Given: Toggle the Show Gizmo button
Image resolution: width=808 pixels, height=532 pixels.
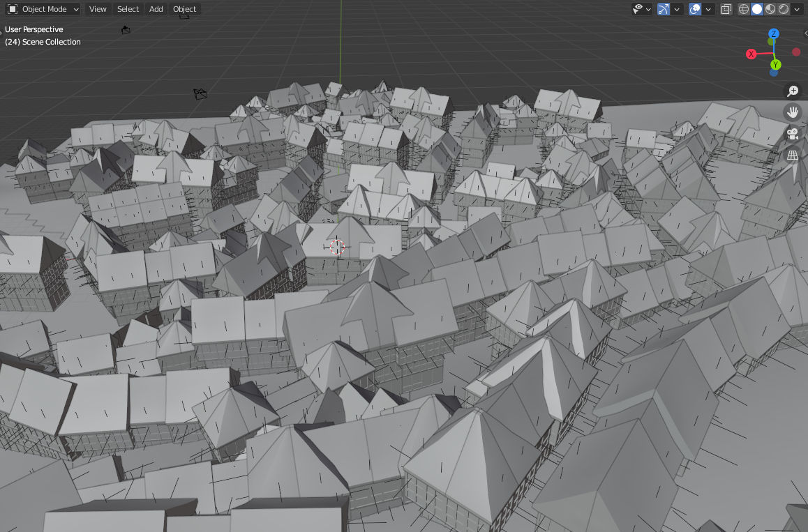Looking at the screenshot, I should pyautogui.click(x=664, y=9).
